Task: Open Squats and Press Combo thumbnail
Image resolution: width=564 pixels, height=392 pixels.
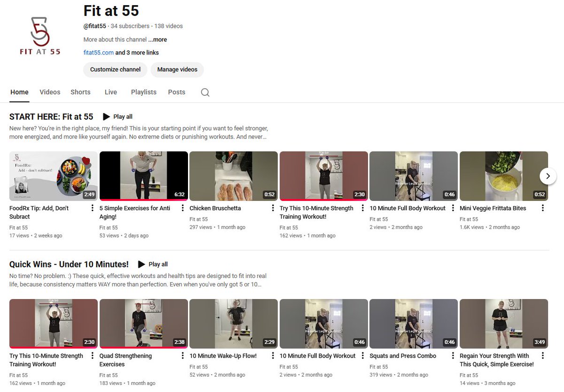Action: 414,324
